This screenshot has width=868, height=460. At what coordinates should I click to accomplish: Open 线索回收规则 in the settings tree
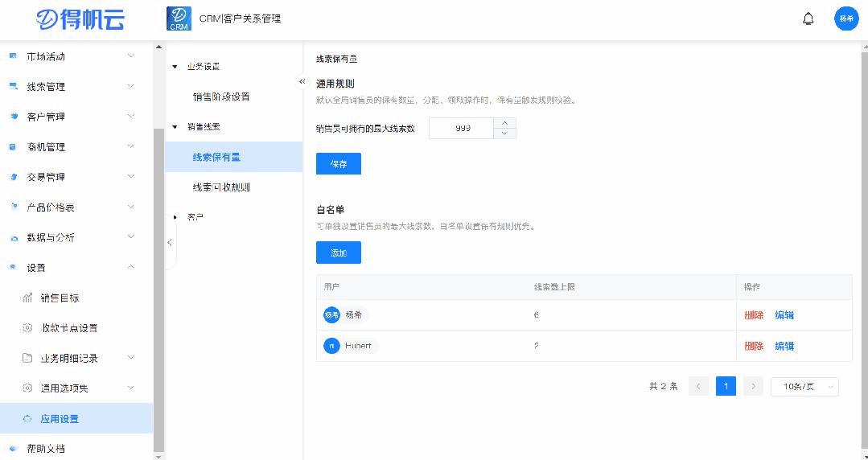point(221,187)
